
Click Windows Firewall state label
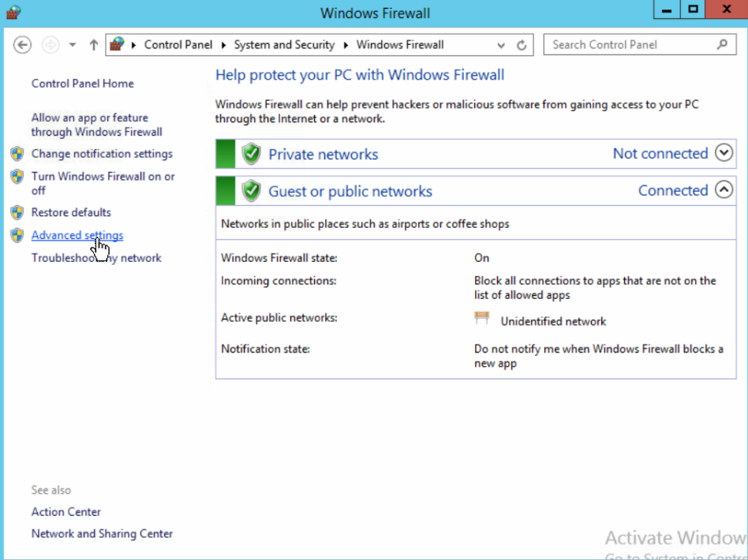tap(279, 258)
